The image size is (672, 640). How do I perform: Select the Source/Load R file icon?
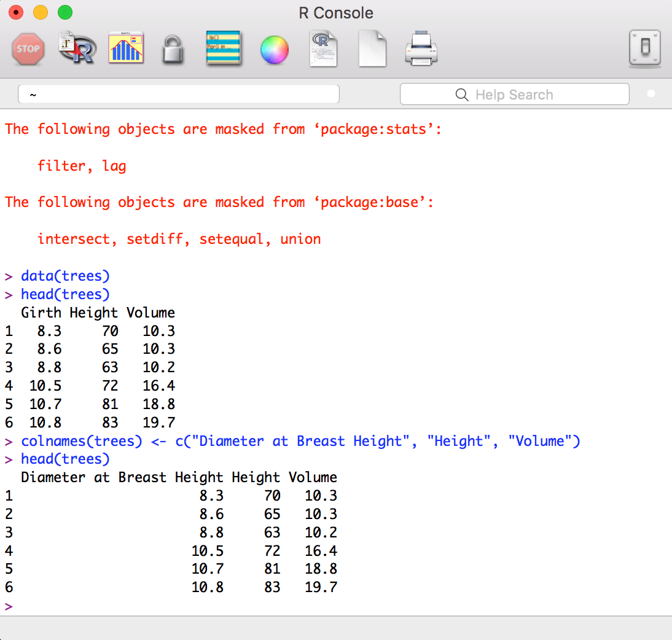76,49
